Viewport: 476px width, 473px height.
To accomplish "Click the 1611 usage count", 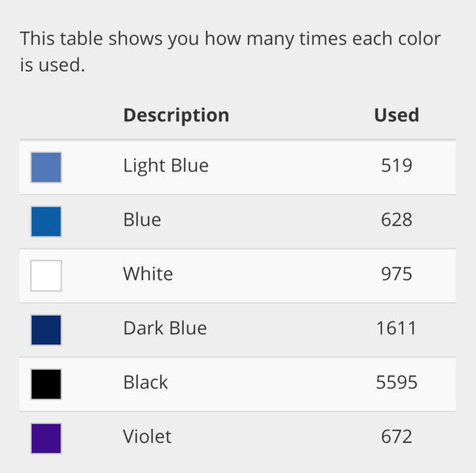I will point(396,329).
